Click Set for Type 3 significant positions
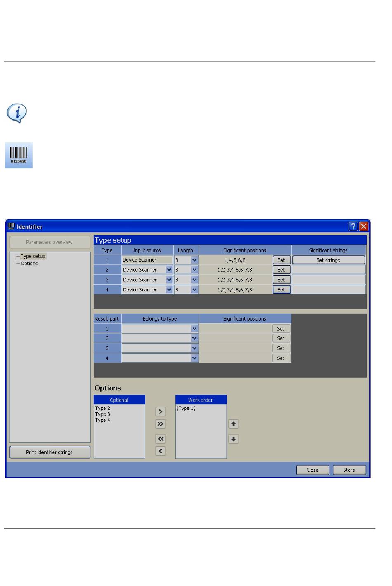 pyautogui.click(x=281, y=279)
